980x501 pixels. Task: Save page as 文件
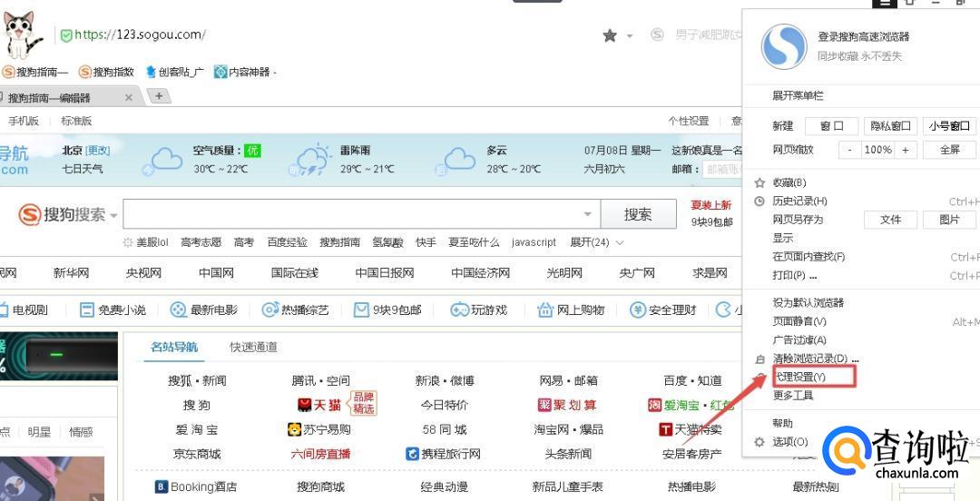tap(891, 220)
